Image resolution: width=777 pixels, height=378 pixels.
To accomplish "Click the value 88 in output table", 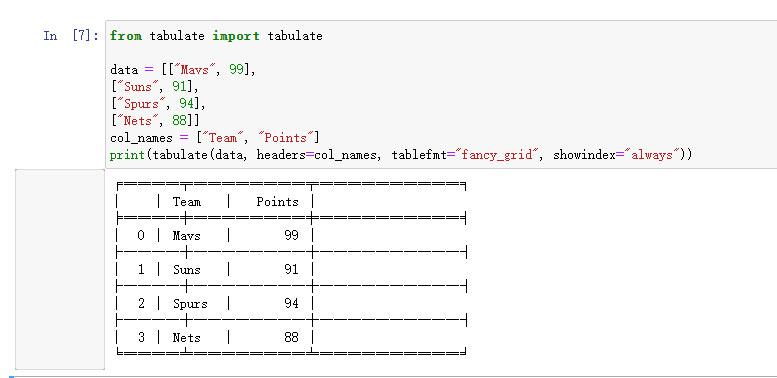I will pyautogui.click(x=291, y=338).
